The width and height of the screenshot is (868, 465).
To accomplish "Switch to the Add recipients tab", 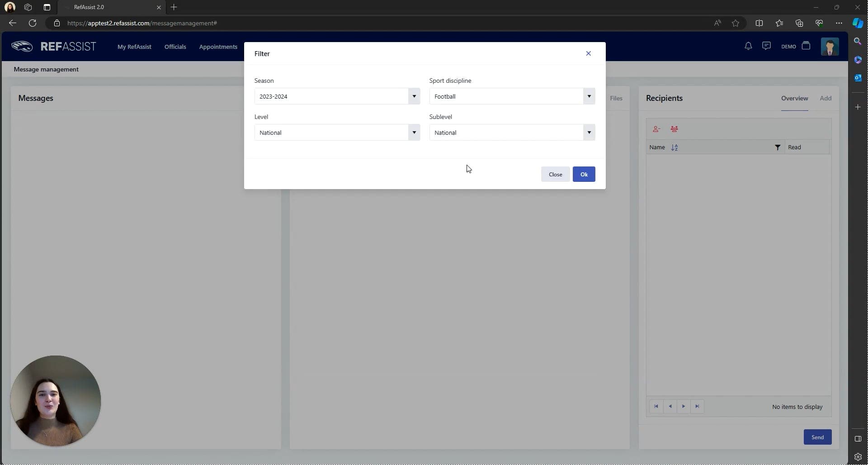I will click(x=825, y=98).
